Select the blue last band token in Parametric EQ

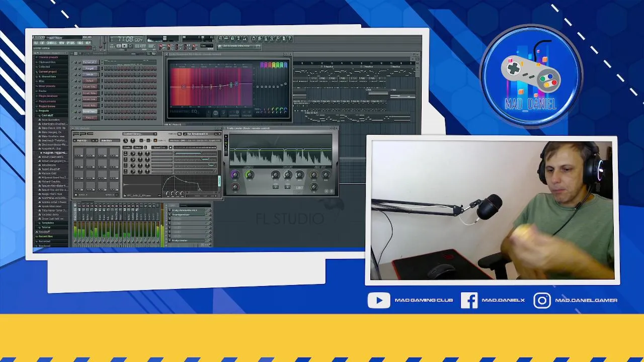(x=285, y=65)
